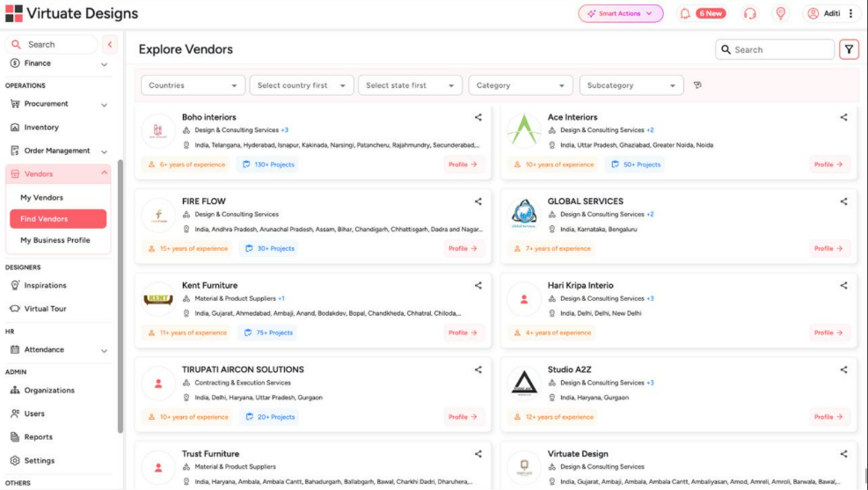Collapse the sidebar with arrow button
This screenshot has height=490, width=868.
coord(110,44)
